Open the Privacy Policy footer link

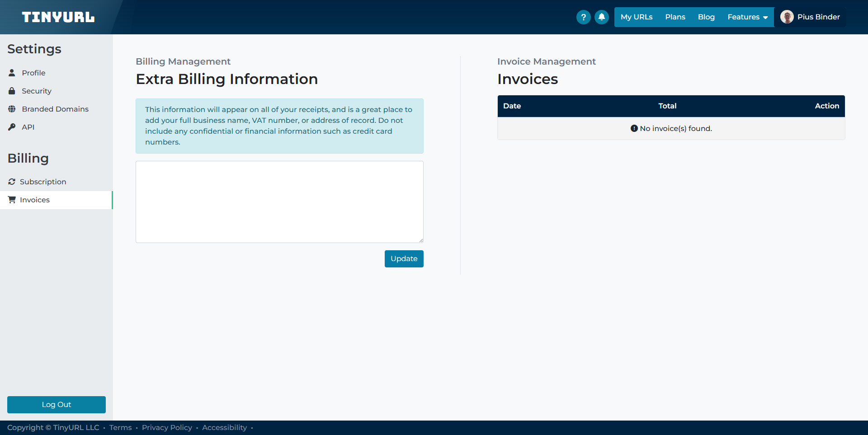[167, 428]
